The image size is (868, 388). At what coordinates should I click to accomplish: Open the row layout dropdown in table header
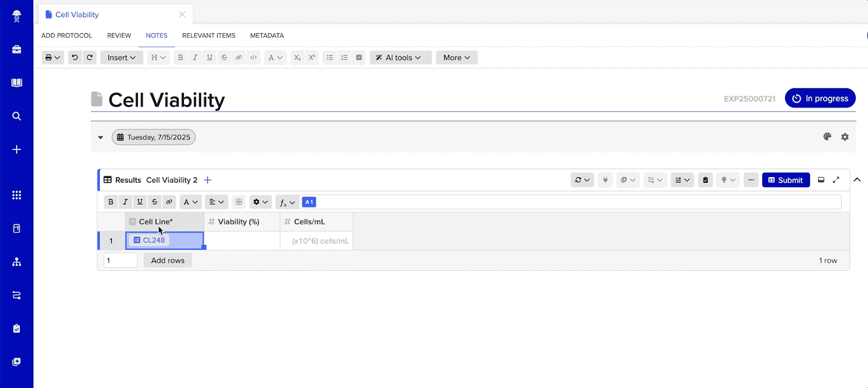682,180
